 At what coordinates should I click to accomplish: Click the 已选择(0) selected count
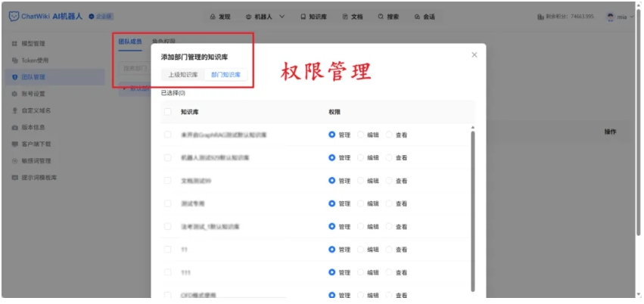173,93
